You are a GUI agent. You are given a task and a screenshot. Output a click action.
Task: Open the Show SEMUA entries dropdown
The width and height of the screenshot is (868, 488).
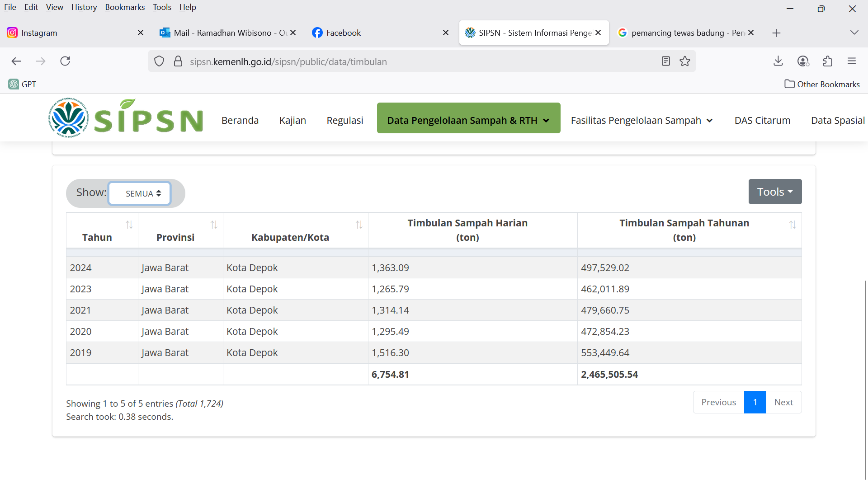click(140, 193)
